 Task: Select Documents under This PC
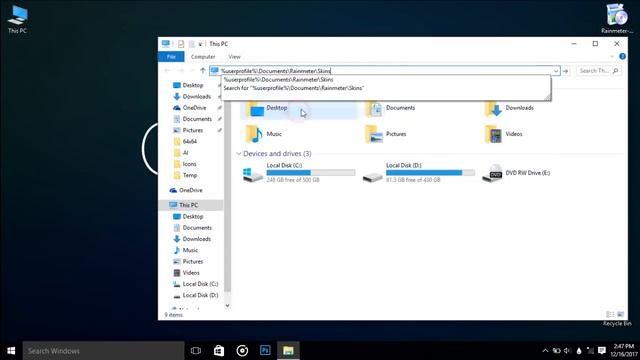(x=197, y=228)
